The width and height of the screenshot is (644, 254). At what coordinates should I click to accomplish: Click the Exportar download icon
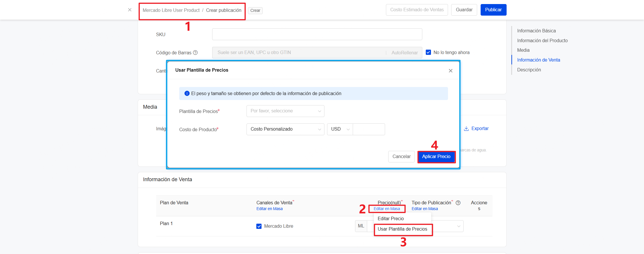[466, 129]
